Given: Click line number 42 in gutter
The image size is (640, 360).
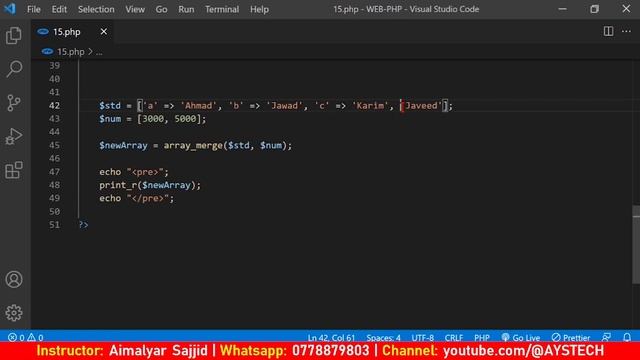Looking at the screenshot, I should coord(54,105).
